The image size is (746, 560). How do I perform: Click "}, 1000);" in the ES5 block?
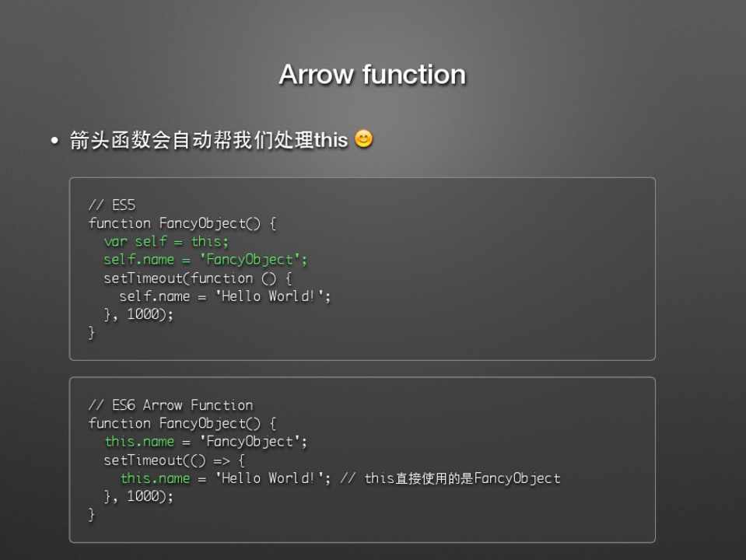tap(138, 314)
